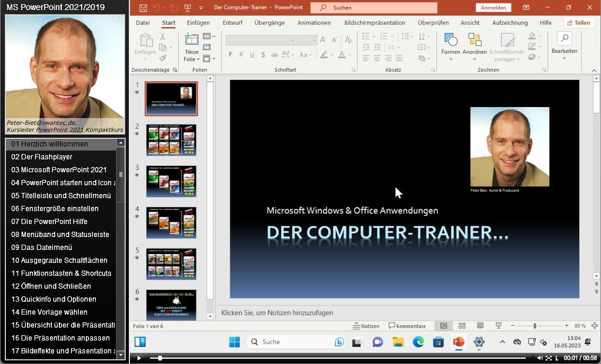Switch to the Übergänge tab
Screen dimensions: 601x364
click(x=269, y=23)
